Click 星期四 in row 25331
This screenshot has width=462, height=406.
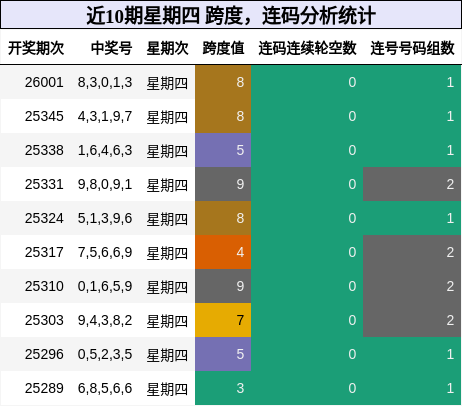[x=167, y=185]
